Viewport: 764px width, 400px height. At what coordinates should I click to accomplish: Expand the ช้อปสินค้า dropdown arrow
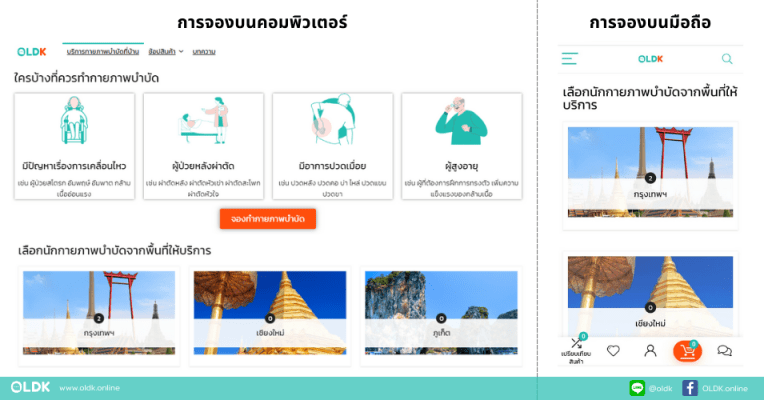(x=181, y=52)
